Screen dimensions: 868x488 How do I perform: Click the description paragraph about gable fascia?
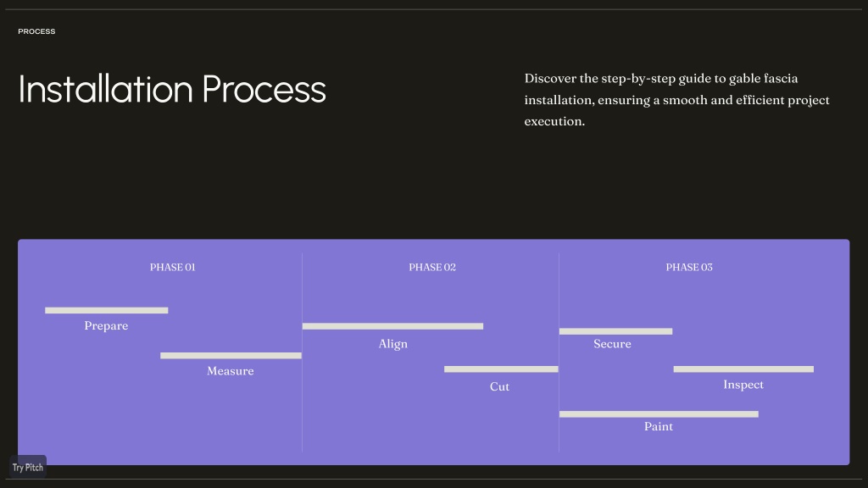click(x=677, y=100)
